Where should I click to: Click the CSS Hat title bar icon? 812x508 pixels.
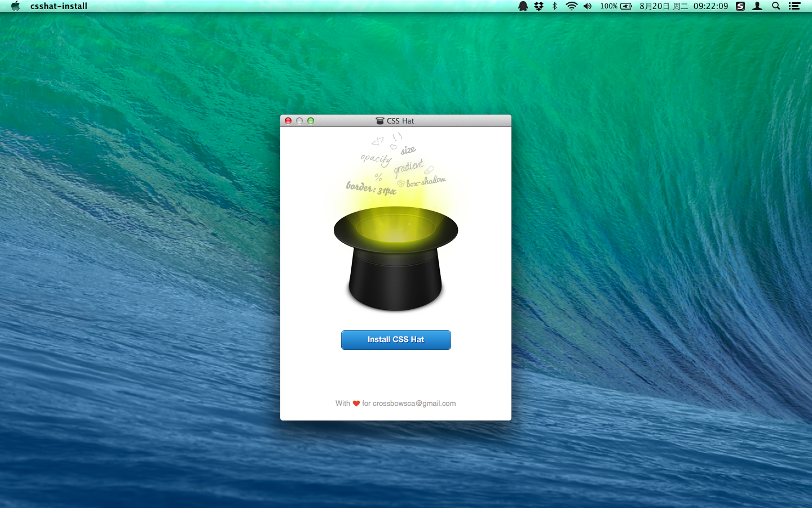pos(380,121)
